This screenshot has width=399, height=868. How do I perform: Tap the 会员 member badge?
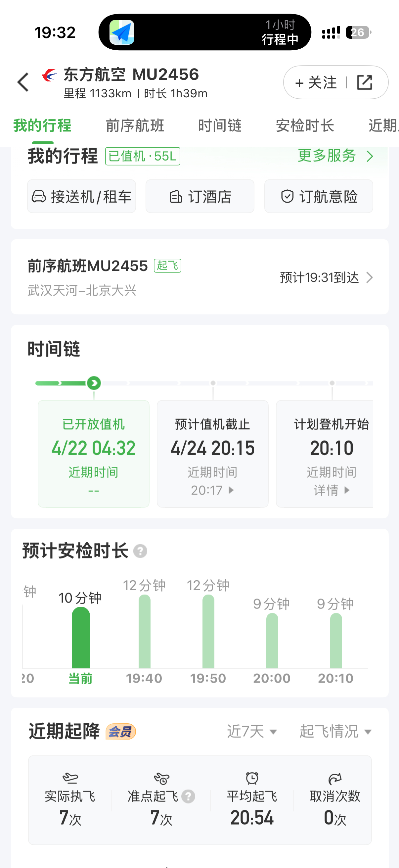click(x=120, y=732)
